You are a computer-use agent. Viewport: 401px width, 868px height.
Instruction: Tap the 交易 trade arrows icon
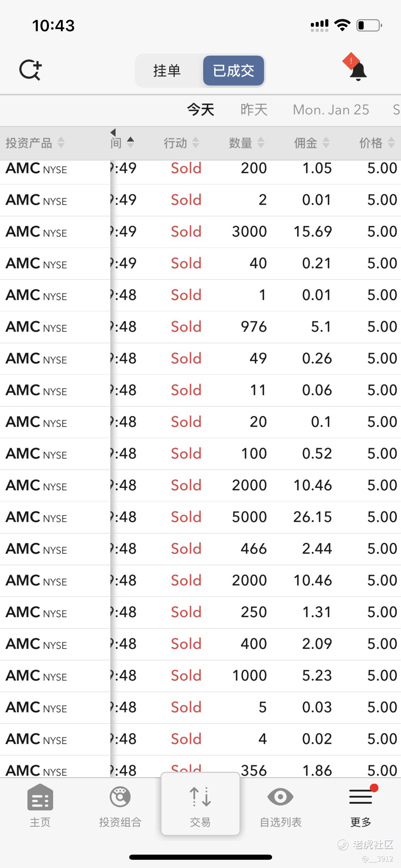tap(200, 797)
